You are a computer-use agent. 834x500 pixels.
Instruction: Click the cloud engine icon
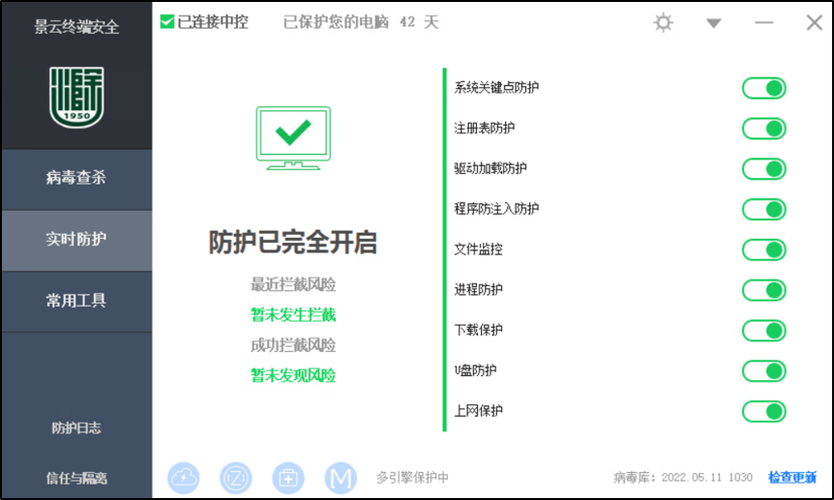pyautogui.click(x=184, y=477)
